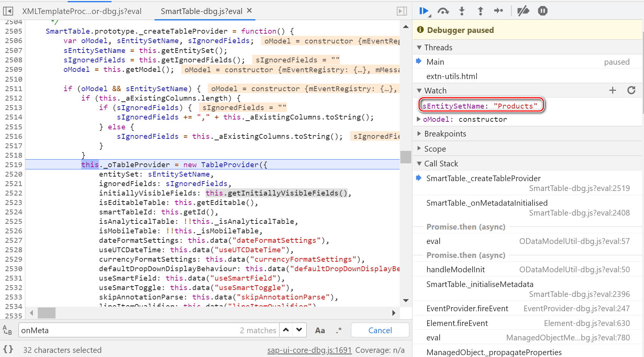The height and width of the screenshot is (357, 644).
Task: Step out of current function
Action: point(480,11)
